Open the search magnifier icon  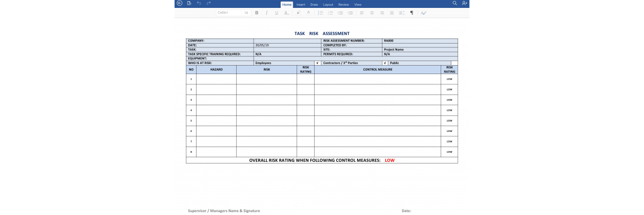point(455,3)
